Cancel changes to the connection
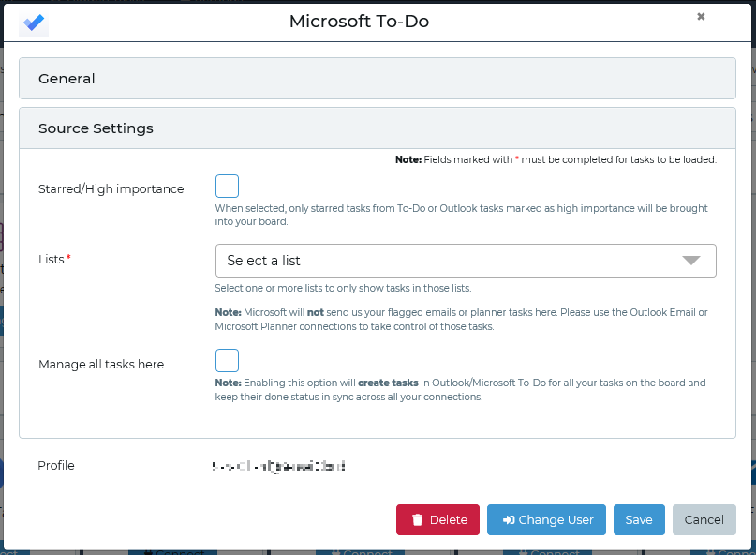This screenshot has width=756, height=555. coord(704,519)
